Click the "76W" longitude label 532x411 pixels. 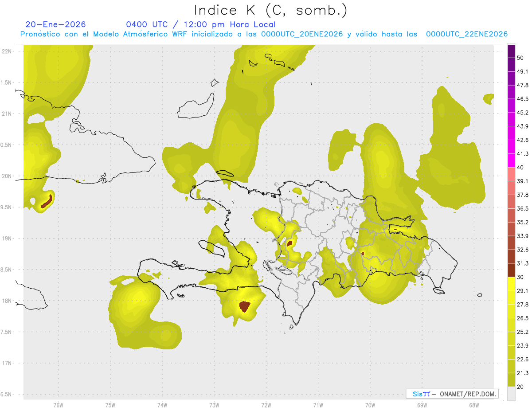pyautogui.click(x=58, y=405)
